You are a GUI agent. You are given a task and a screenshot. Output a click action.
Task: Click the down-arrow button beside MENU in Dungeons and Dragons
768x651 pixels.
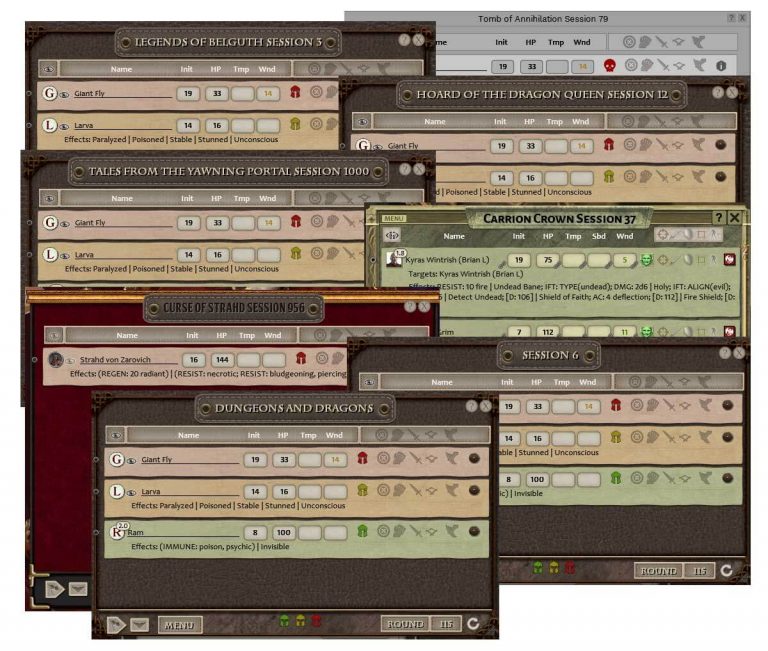140,625
